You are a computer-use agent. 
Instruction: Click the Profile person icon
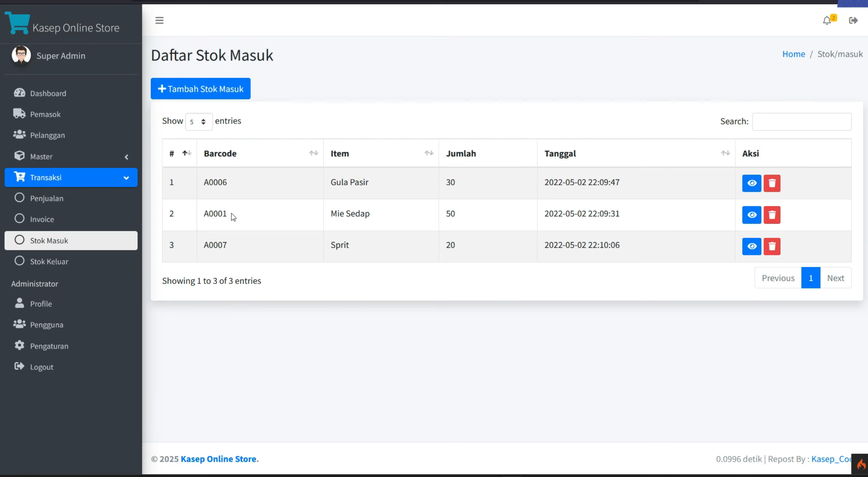click(19, 303)
